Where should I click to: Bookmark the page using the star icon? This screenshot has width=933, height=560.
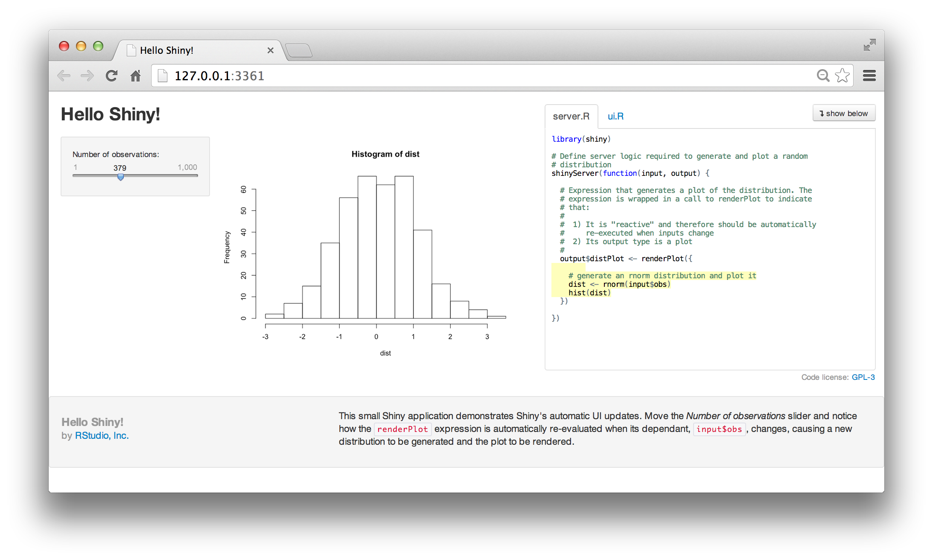842,76
